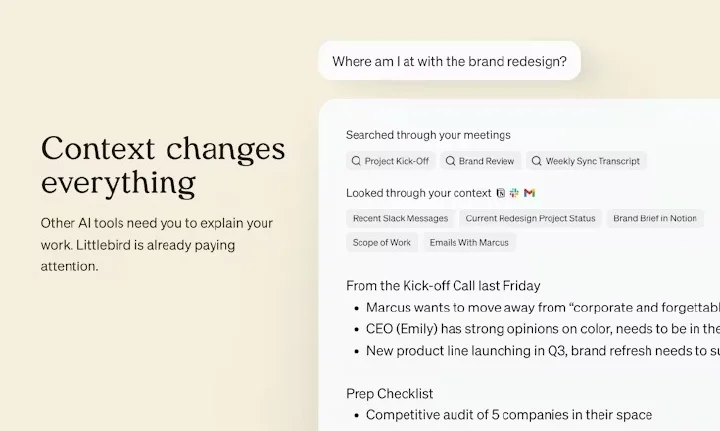Viewport: 720px width, 431px height.
Task: Open the Weekly Sync Transcript chip
Action: point(586,161)
